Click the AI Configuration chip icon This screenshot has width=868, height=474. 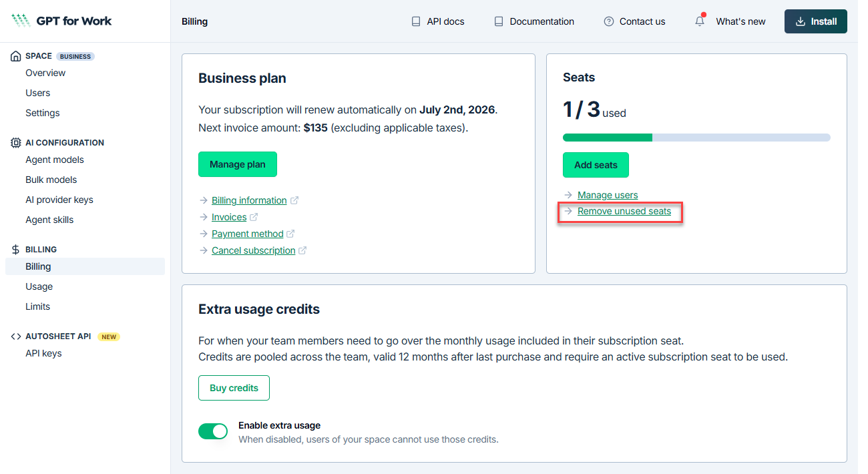tap(16, 143)
